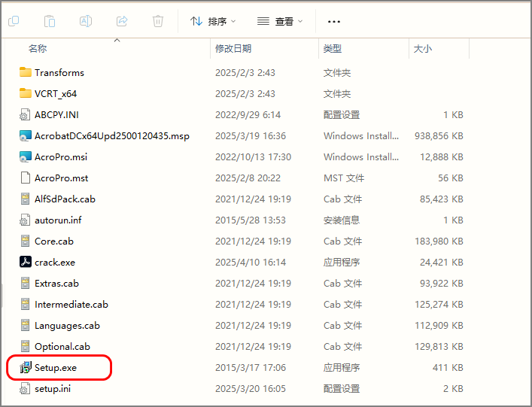The height and width of the screenshot is (407, 532).
Task: Click the VCRT_x64 folder icon
Action: point(25,93)
